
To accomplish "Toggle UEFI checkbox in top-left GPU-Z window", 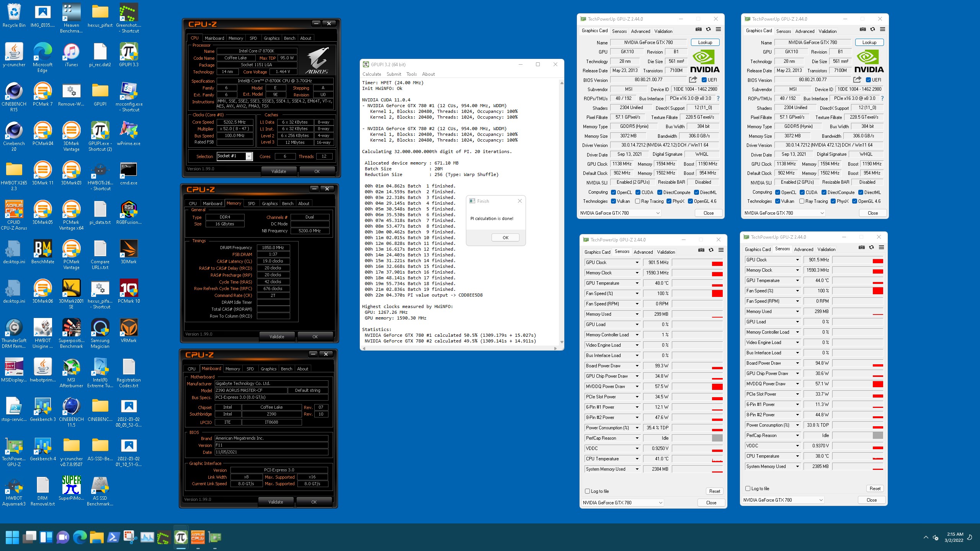I will click(x=704, y=80).
